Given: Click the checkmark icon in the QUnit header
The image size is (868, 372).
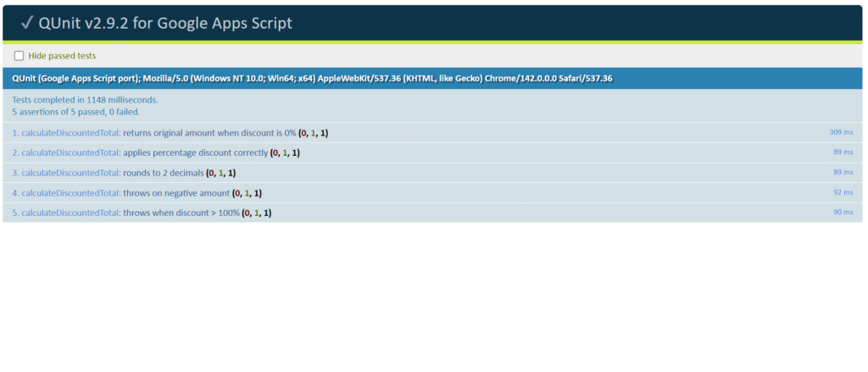Looking at the screenshot, I should tap(28, 24).
